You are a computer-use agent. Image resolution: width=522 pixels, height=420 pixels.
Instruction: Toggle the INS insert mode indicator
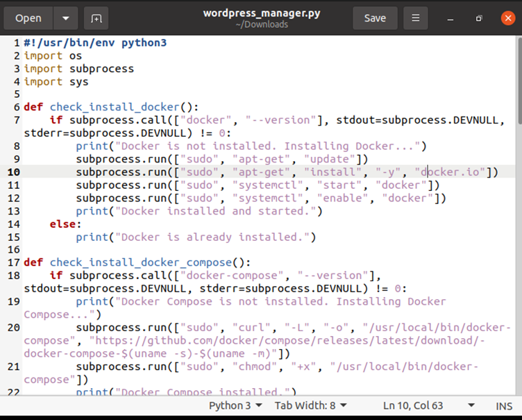[x=504, y=406]
